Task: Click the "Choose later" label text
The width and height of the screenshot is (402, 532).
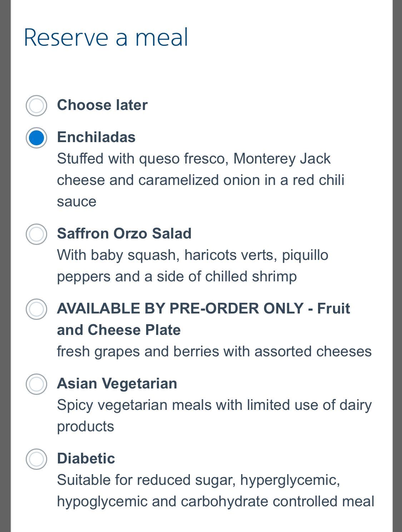Action: click(102, 105)
